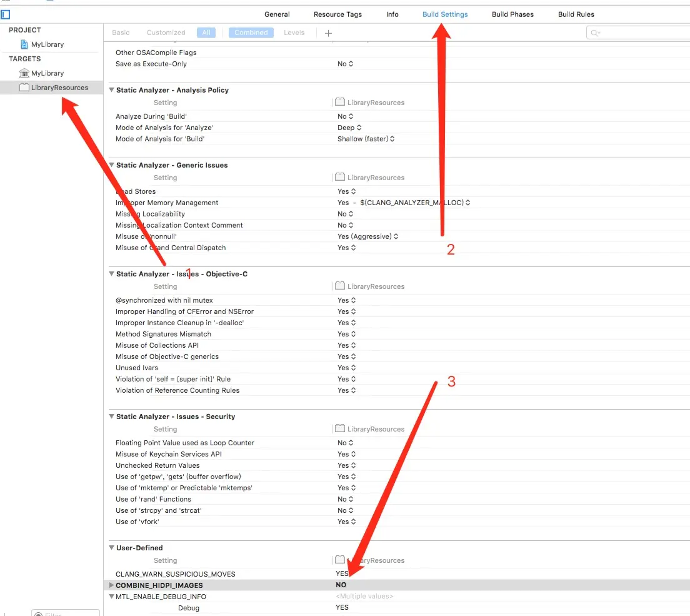This screenshot has width=690, height=616.
Task: Select the All settings filter
Action: (206, 33)
